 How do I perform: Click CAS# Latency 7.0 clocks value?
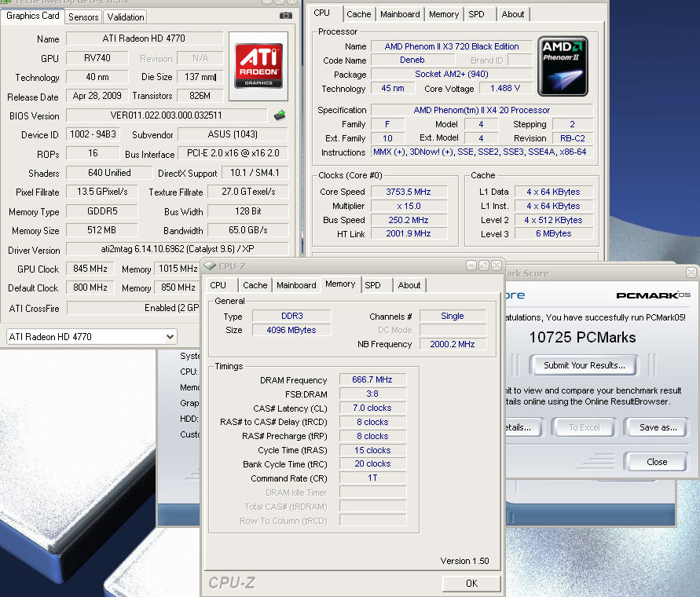(372, 408)
